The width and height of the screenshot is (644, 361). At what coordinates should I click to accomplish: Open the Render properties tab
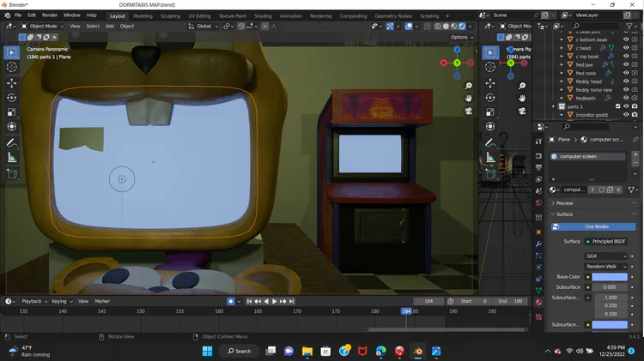coord(538,156)
